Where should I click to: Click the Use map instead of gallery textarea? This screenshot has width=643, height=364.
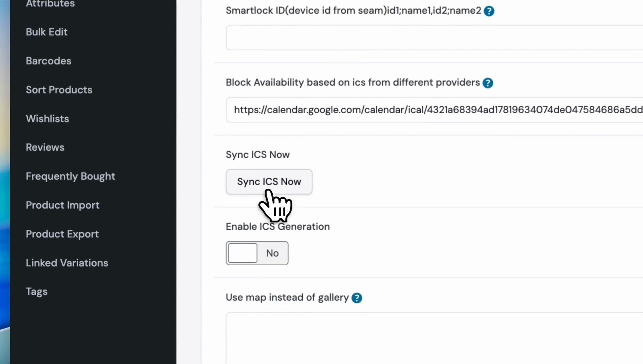[x=434, y=338]
